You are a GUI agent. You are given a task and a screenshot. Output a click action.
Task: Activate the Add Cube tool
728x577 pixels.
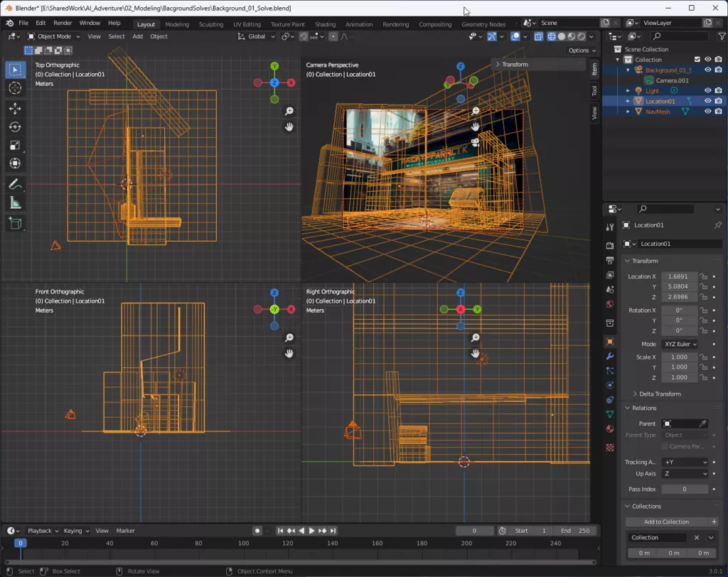point(15,223)
